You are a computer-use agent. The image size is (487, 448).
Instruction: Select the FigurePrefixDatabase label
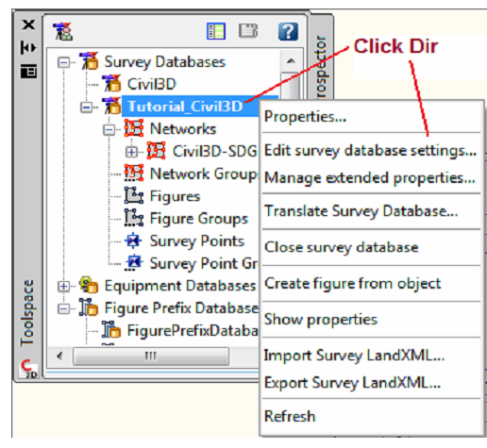pos(193,331)
